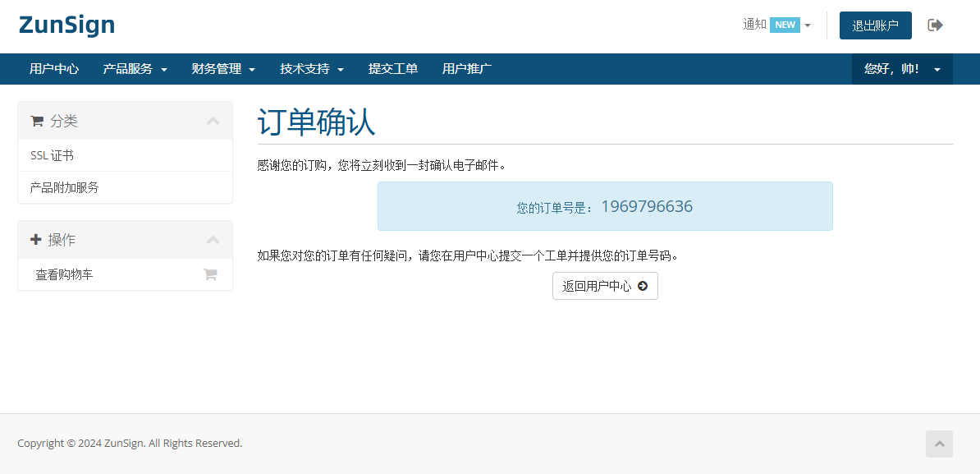Click the 订单确认 heading

(316, 122)
